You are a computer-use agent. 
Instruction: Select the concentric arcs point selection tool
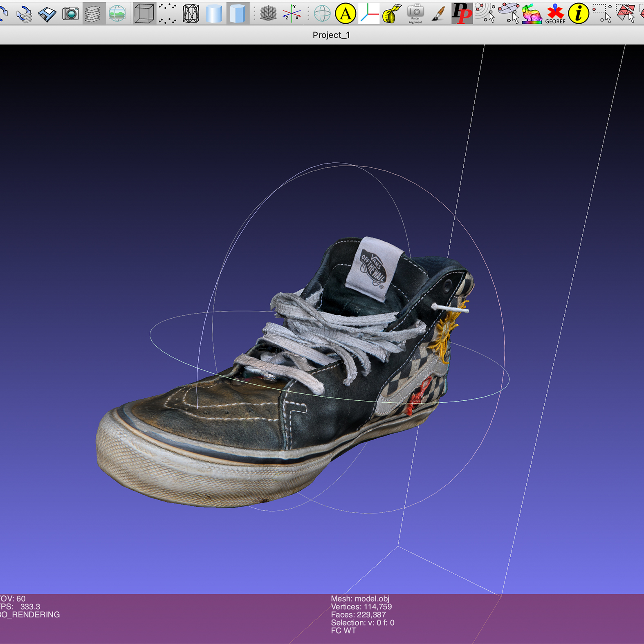(x=485, y=13)
